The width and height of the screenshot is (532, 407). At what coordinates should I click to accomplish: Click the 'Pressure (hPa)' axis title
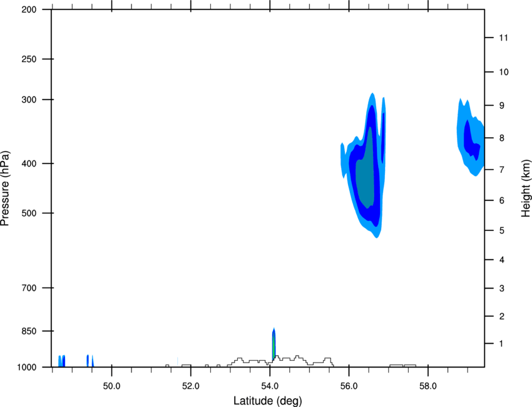point(5,188)
